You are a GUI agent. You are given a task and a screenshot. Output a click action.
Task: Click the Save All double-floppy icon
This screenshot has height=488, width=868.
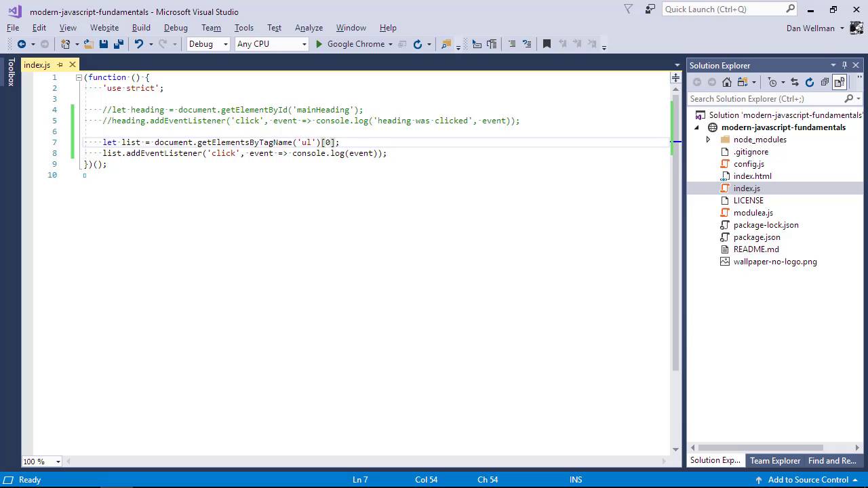click(x=119, y=44)
